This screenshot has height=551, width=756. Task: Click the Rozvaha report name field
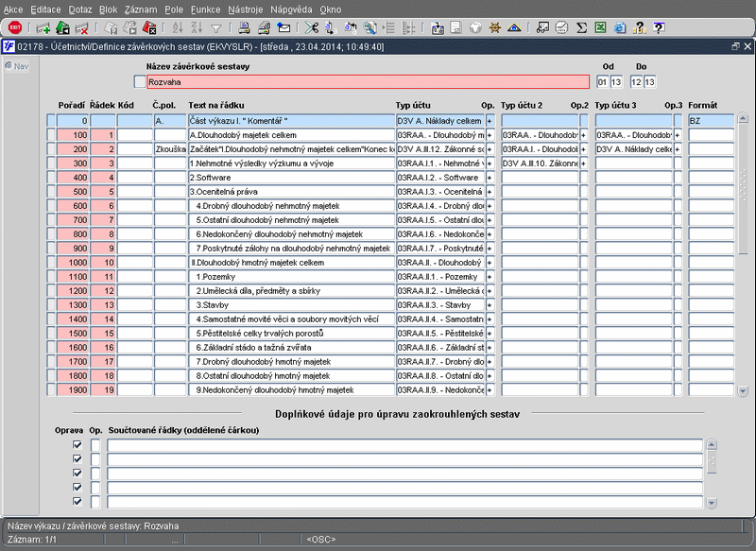[368, 82]
